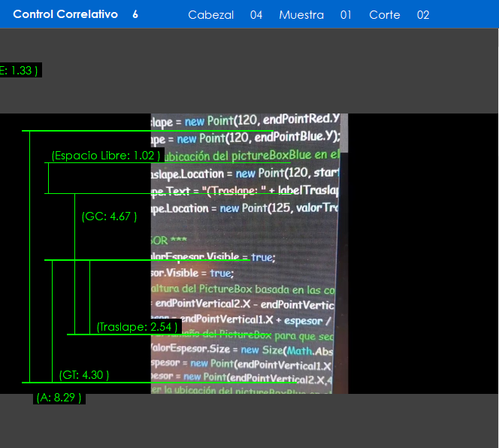
Task: Click the Control Correlativo title
Action: [x=65, y=14]
